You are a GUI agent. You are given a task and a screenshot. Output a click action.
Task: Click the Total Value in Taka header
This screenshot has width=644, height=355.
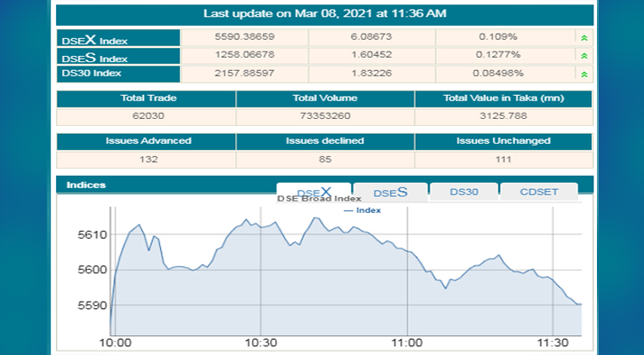click(503, 100)
